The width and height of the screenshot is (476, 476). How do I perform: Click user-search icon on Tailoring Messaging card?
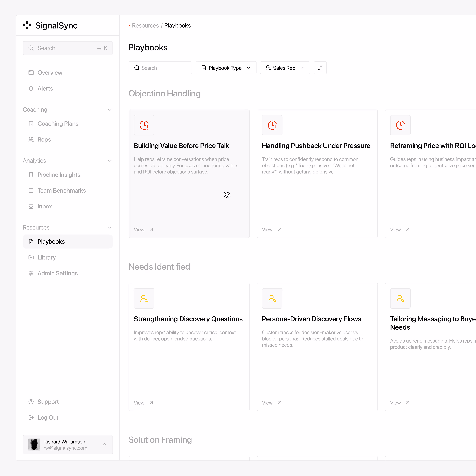(400, 298)
